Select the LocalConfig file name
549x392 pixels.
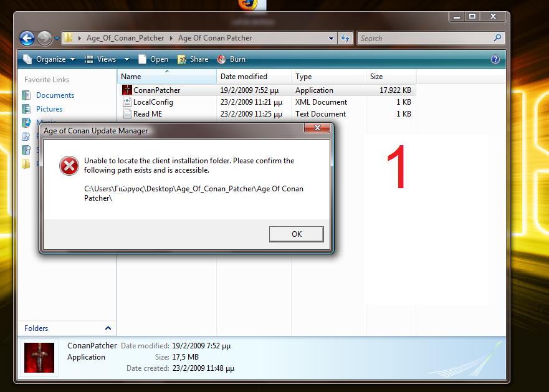(x=153, y=102)
